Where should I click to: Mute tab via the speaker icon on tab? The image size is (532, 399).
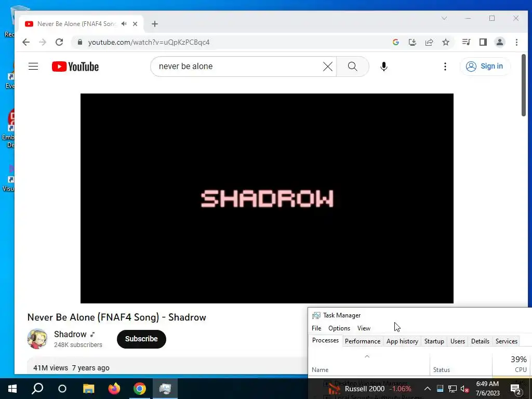click(124, 24)
